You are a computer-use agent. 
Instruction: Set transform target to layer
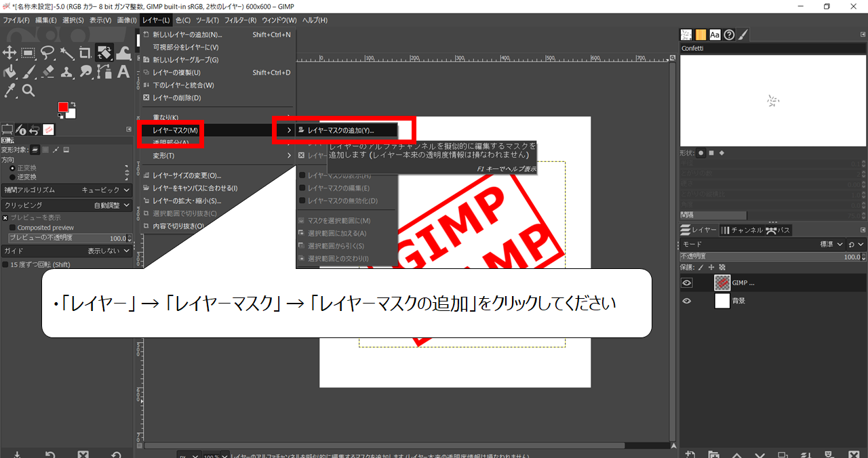tap(35, 150)
